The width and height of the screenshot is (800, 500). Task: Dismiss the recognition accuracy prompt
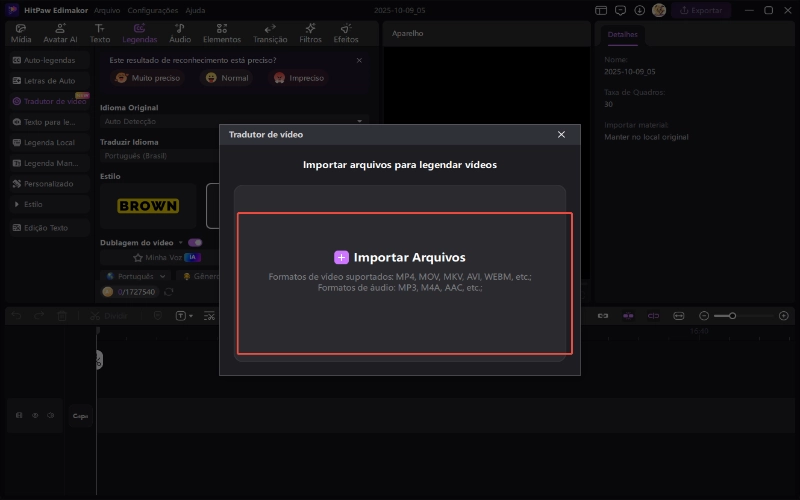359,60
